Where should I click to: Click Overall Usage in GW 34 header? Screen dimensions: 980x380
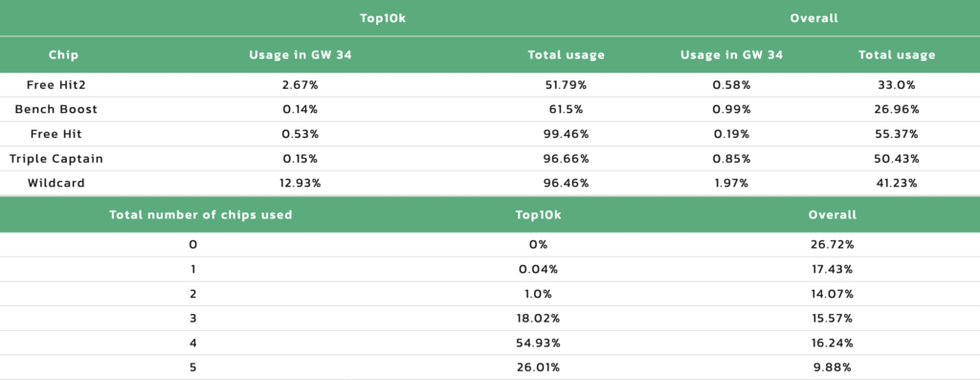pos(731,55)
